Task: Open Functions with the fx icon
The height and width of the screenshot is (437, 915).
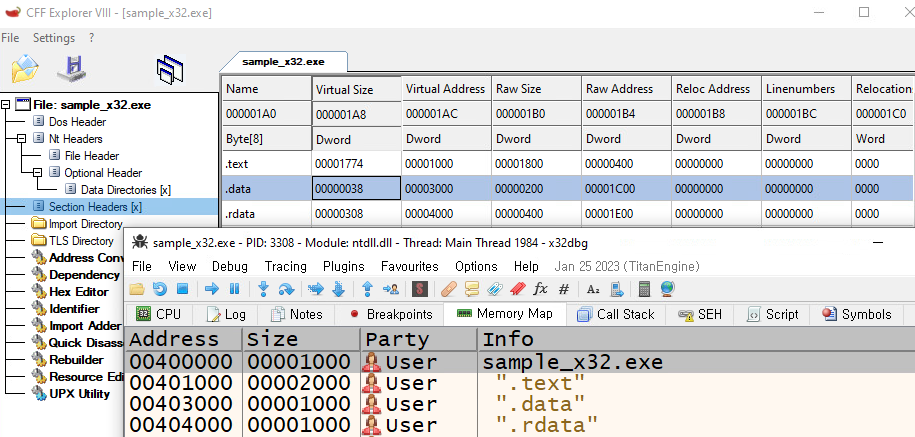Action: (x=541, y=289)
